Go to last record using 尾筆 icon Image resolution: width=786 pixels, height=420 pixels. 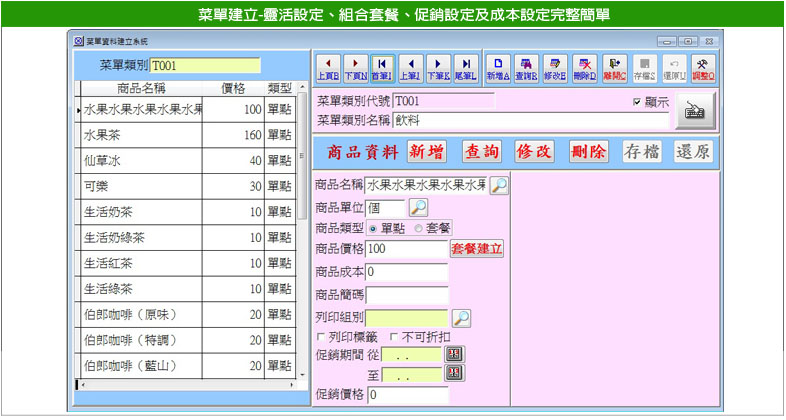465,67
